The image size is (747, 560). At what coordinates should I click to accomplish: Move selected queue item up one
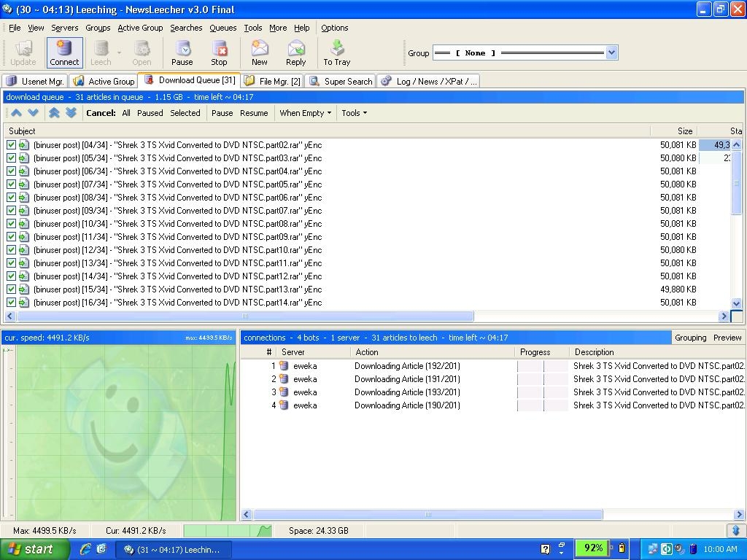[x=16, y=113]
